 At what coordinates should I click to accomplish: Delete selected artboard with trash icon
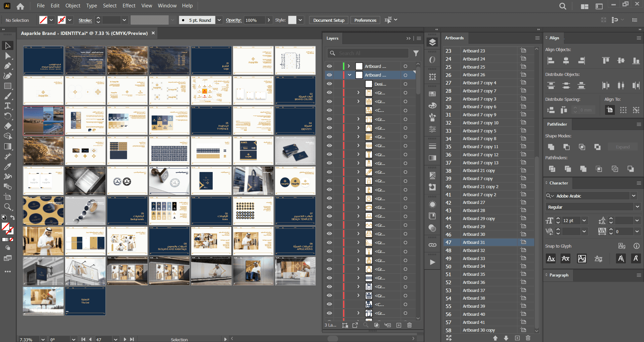pyautogui.click(x=528, y=338)
